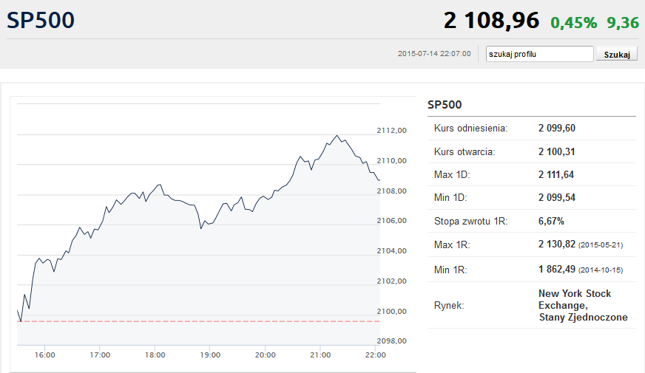Click the point change 9,36
Screen dimensions: 645x373
(623, 23)
